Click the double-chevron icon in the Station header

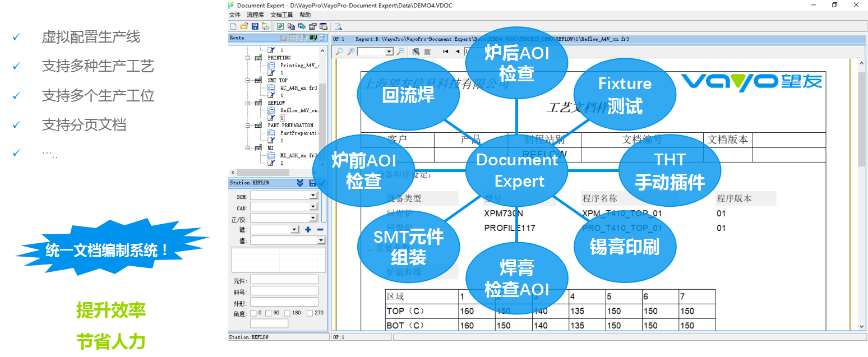(300, 183)
